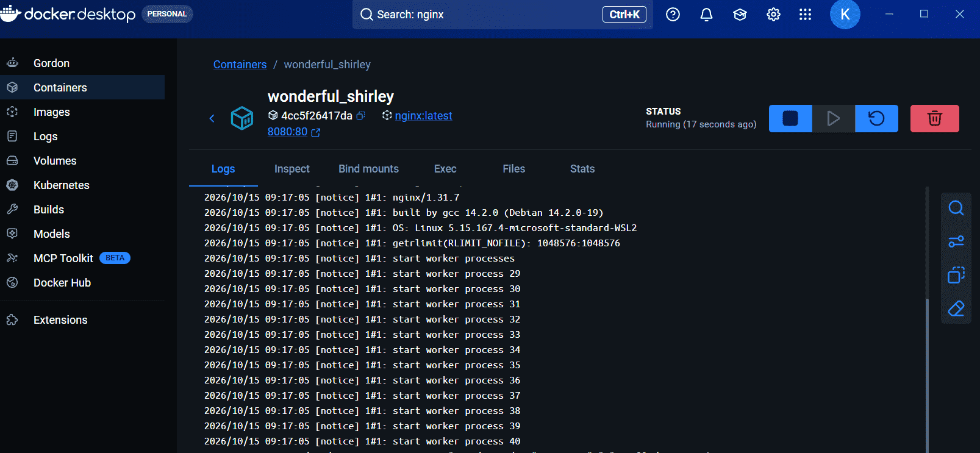Copy container ID 4cc5f26417da
This screenshot has width=980, height=453.
pos(361,116)
